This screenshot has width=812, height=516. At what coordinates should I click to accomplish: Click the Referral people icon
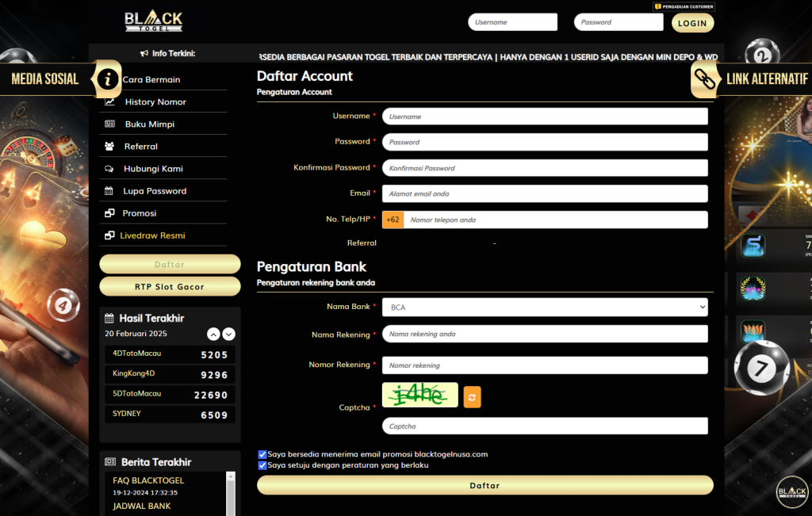pos(109,147)
